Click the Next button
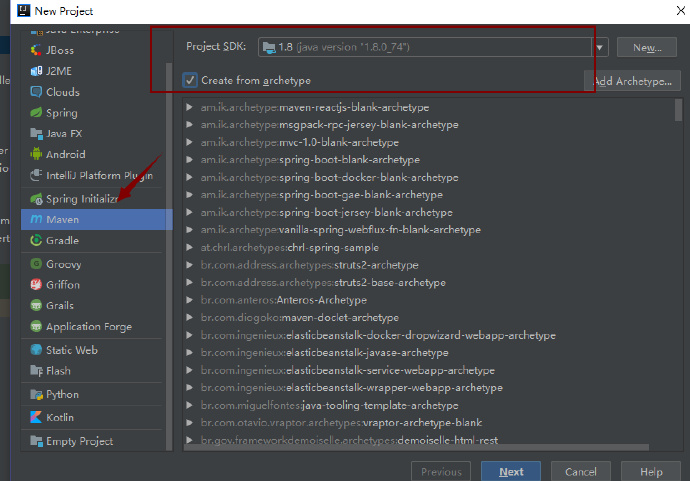The image size is (690, 481). click(x=510, y=471)
